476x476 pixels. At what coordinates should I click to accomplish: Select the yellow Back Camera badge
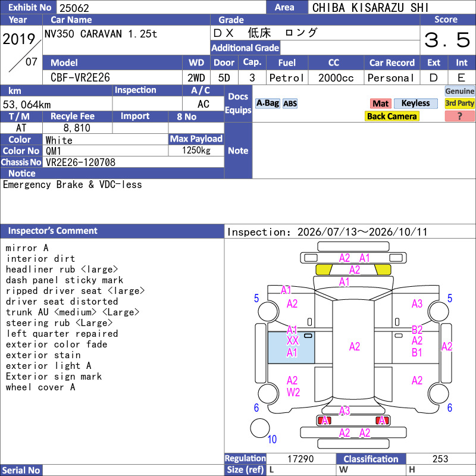click(x=392, y=116)
